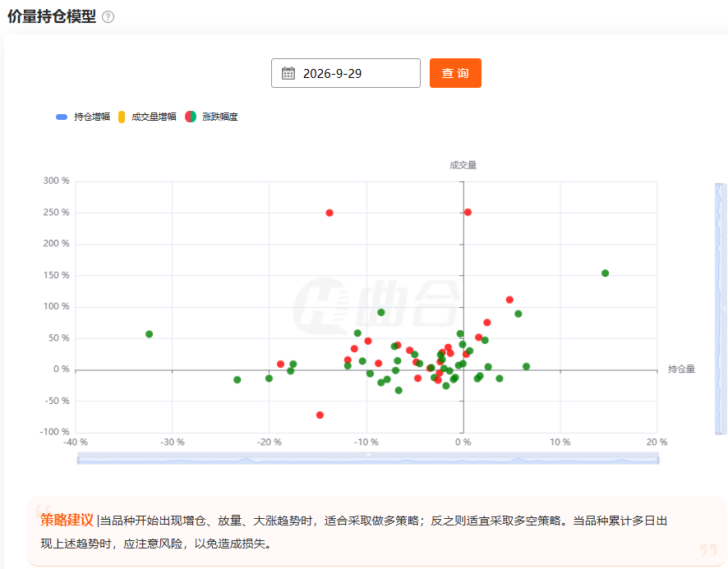Click the horizontal zoom slider below chart
728x569 pixels.
click(368, 458)
